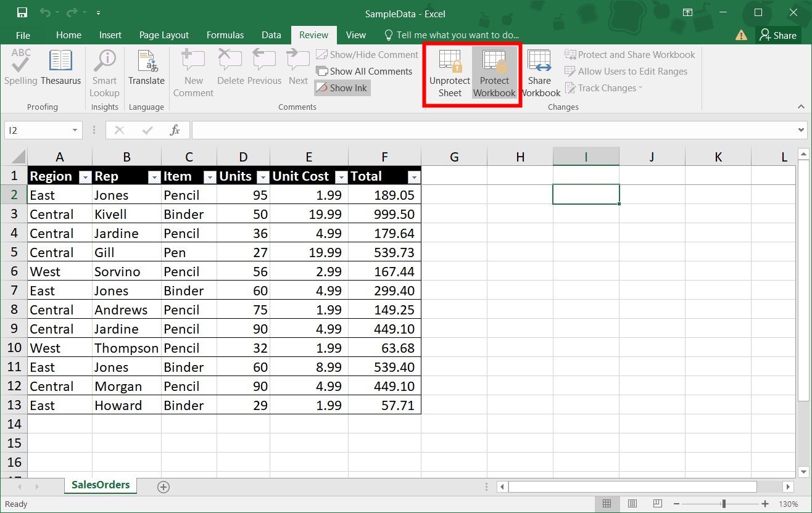Select row 5 header
Screen dimensions: 812x513
point(14,252)
